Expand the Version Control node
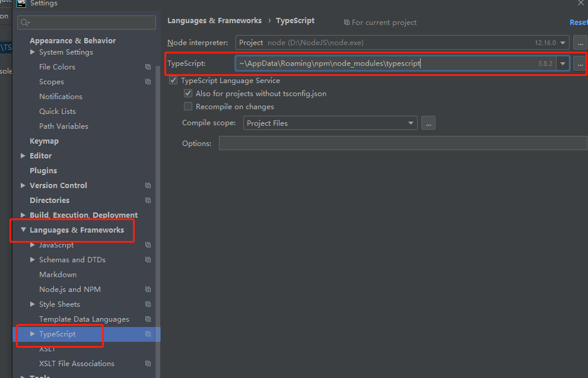 (x=23, y=185)
